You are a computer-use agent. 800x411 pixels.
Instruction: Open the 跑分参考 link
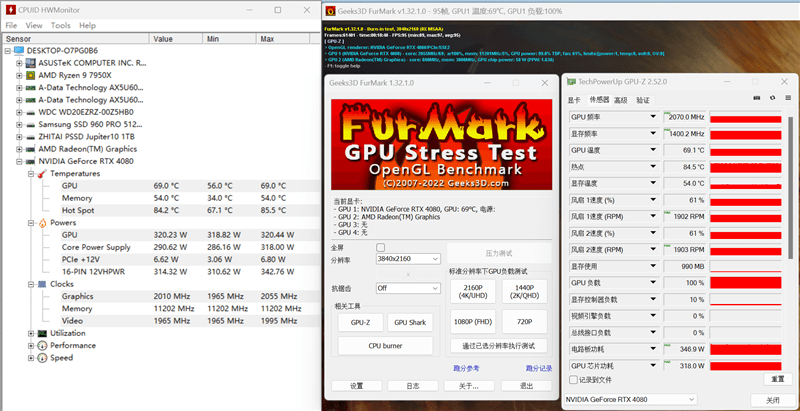pyautogui.click(x=466, y=368)
